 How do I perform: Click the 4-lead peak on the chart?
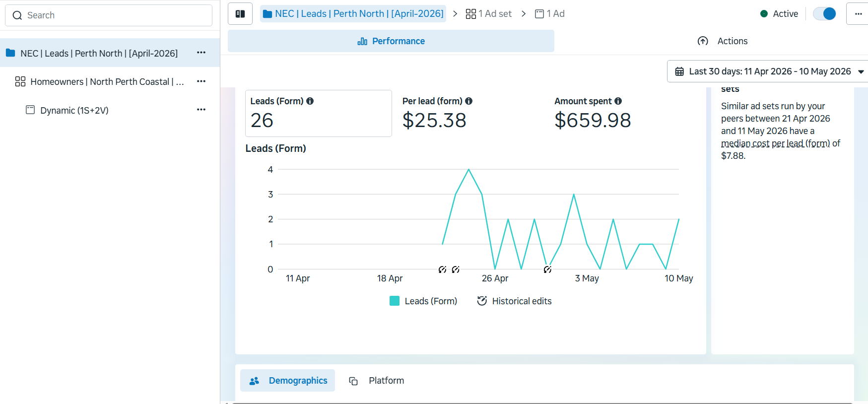coord(468,170)
